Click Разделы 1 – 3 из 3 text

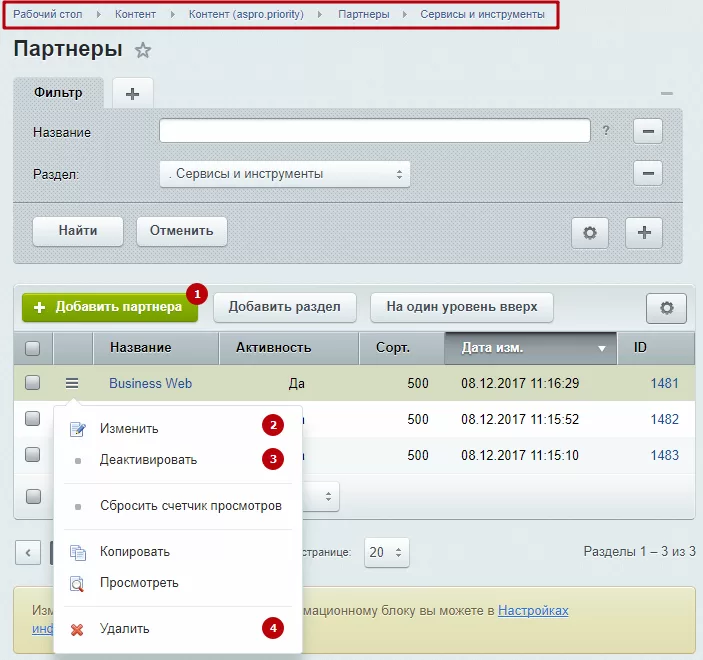click(639, 551)
